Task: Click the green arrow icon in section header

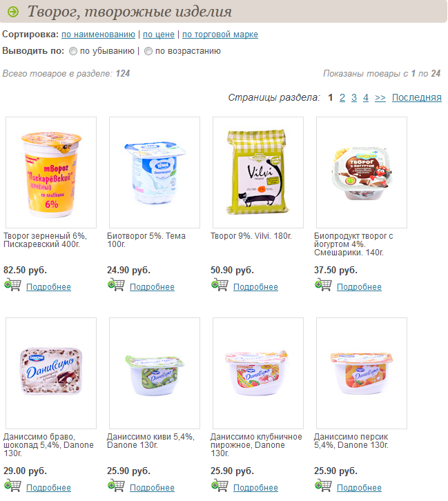Action: coord(13,12)
